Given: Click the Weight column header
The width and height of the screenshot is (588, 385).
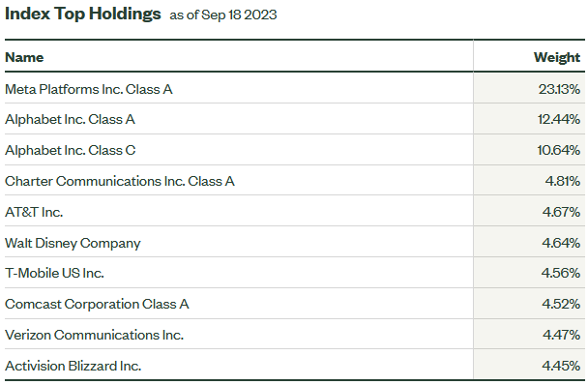Looking at the screenshot, I should 557,57.
